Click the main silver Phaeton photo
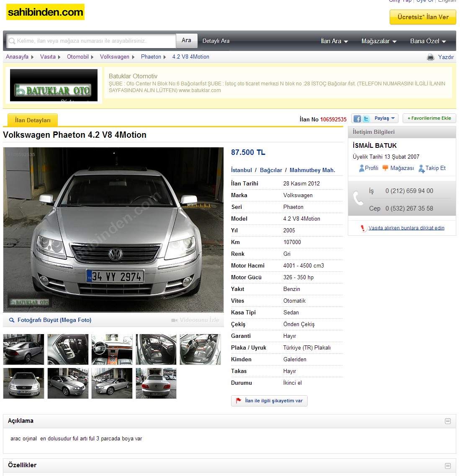This screenshot has width=460, height=476. coord(113,230)
